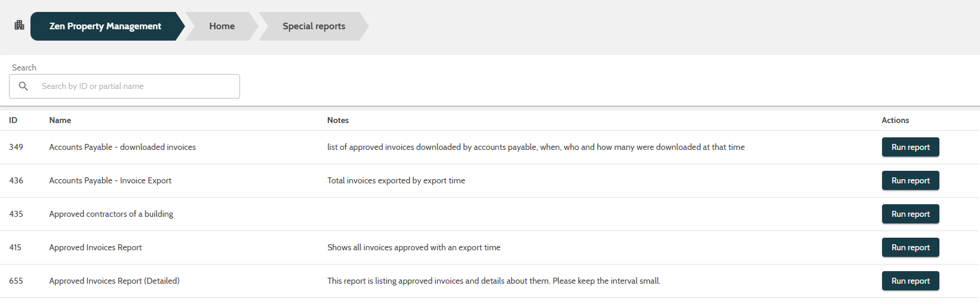Click the ID column header
Image resolution: width=980 pixels, height=304 pixels.
[13, 120]
